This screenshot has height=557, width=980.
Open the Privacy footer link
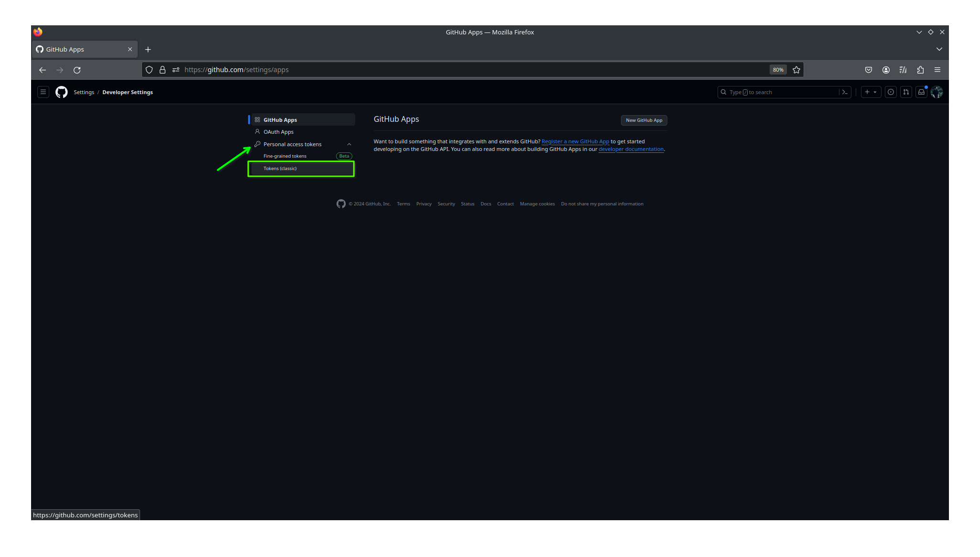pos(424,204)
